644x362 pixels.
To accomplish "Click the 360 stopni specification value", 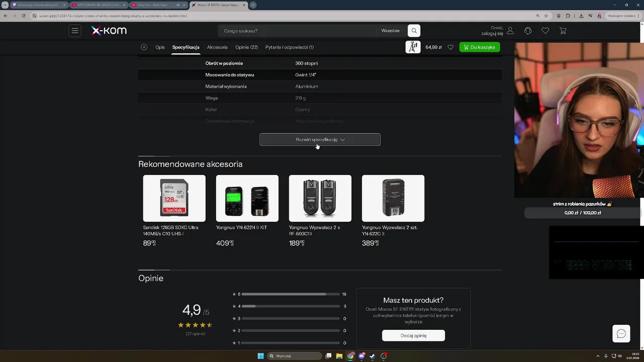I will (306, 63).
